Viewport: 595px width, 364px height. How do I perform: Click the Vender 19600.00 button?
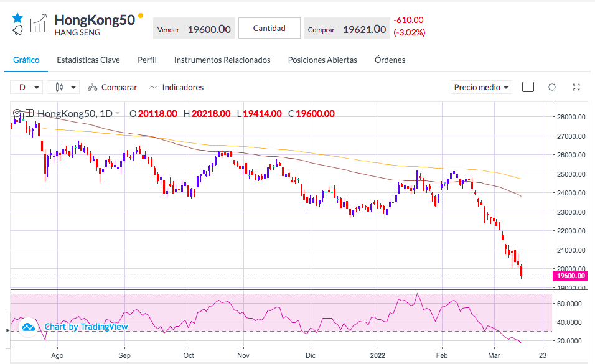(194, 29)
